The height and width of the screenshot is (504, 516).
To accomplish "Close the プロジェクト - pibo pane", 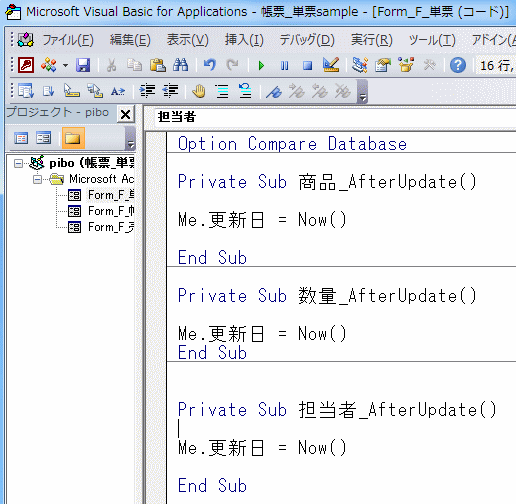I will [125, 114].
